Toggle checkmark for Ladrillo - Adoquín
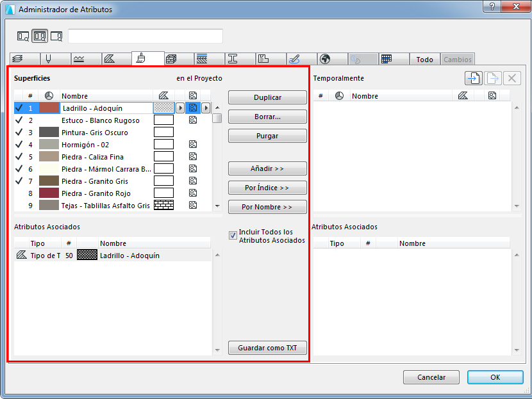 pyautogui.click(x=19, y=108)
